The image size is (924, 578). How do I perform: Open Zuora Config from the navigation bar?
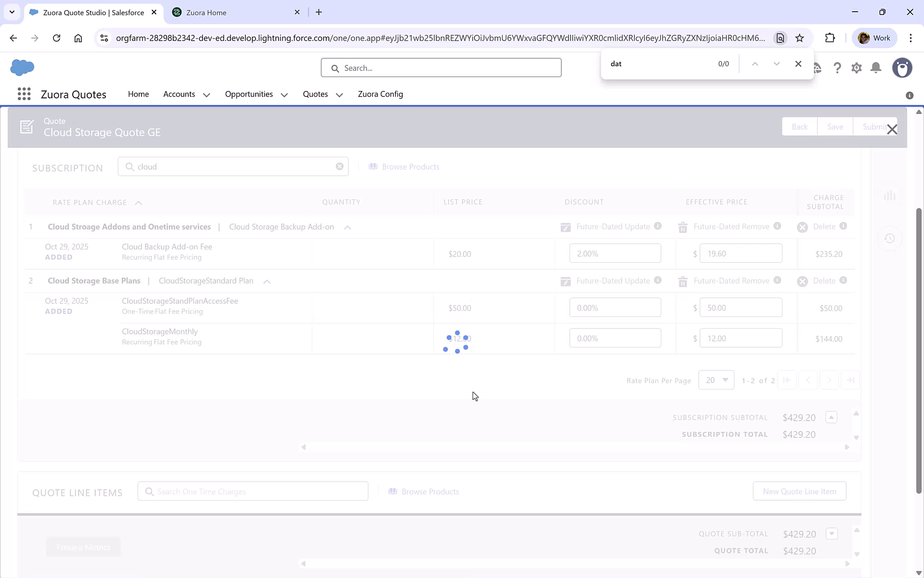point(380,94)
